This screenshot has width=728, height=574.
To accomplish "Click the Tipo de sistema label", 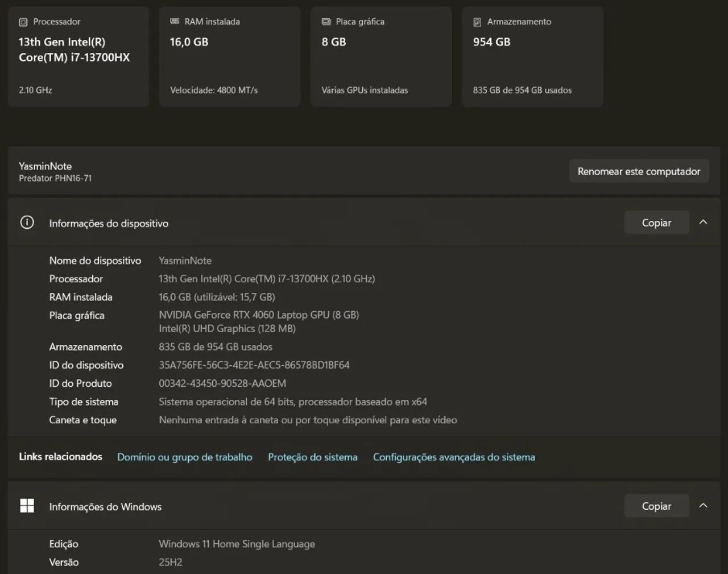I will [x=84, y=402].
